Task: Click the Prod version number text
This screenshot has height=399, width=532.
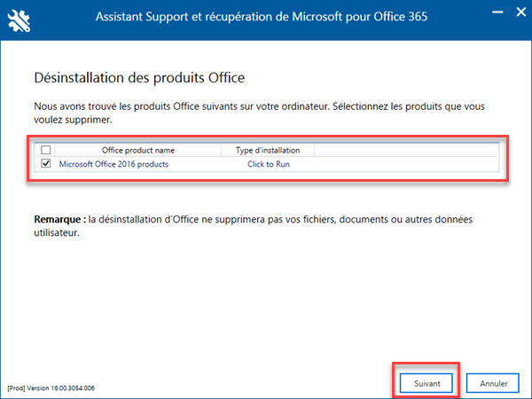Action: coord(51,388)
